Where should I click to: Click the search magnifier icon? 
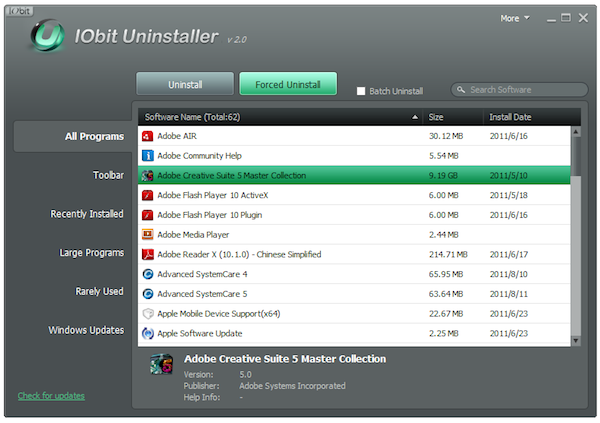[x=461, y=90]
